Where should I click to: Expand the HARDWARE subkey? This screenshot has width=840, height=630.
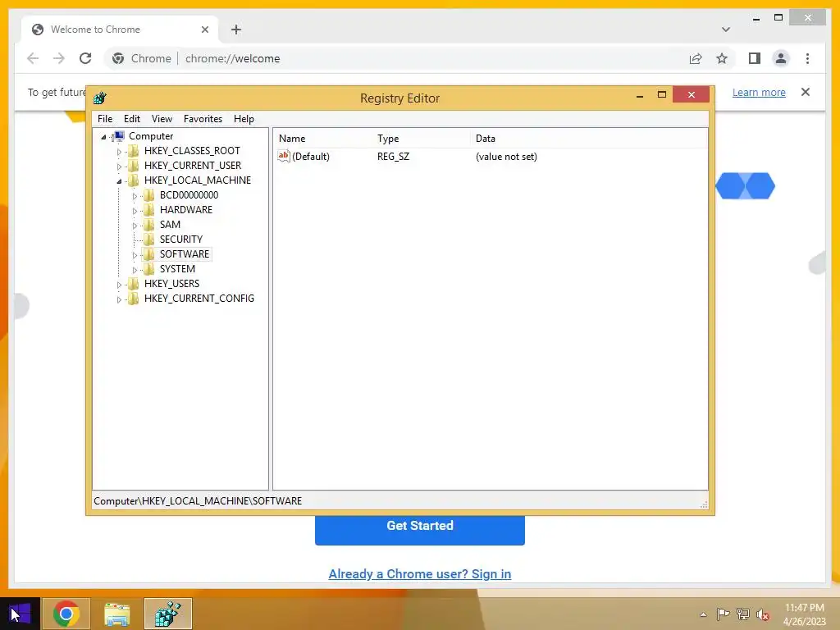coord(135,211)
